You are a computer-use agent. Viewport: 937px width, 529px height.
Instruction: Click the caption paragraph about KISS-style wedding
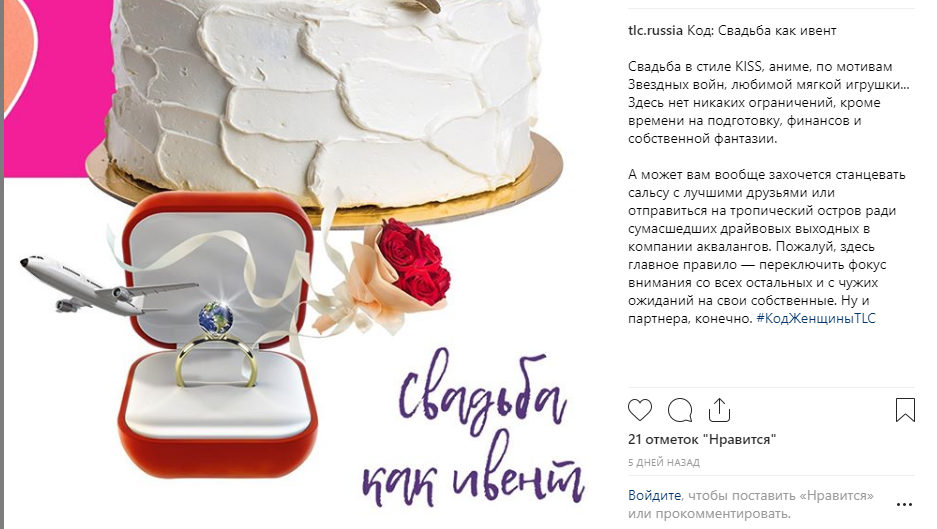[x=768, y=102]
